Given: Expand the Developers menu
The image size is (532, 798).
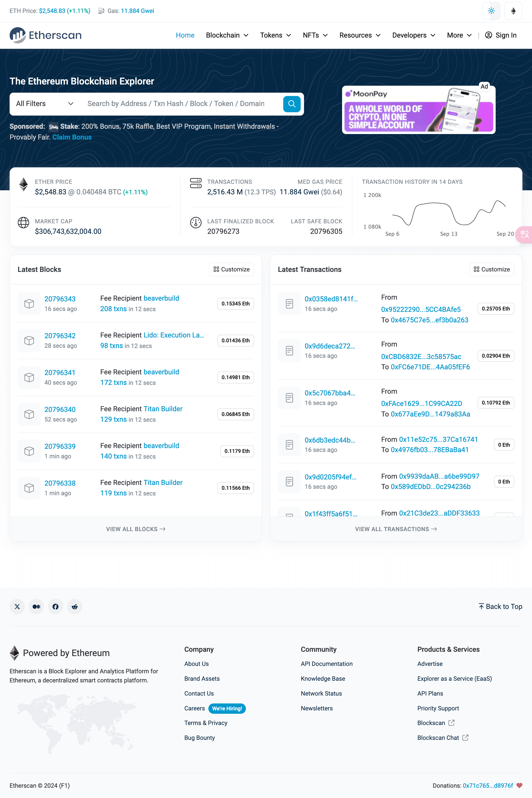Looking at the screenshot, I should coord(414,35).
